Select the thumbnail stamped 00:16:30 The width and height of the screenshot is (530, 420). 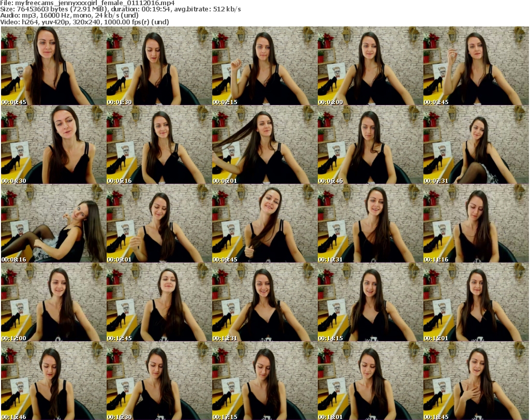tap(159, 381)
